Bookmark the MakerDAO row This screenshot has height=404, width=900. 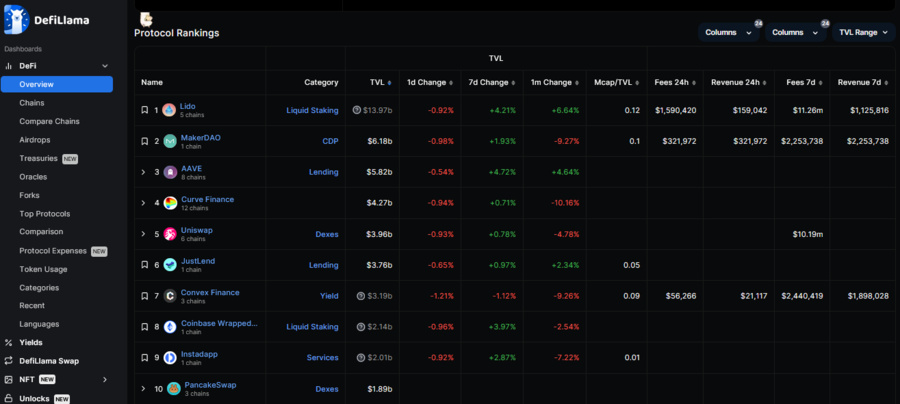pos(145,141)
